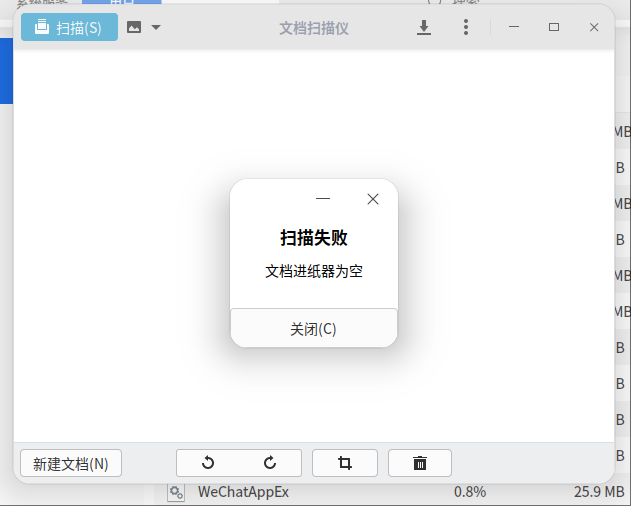Screen dimensions: 631x506
Task: Start scanning with the 扫描(S) button
Action: click(69, 27)
